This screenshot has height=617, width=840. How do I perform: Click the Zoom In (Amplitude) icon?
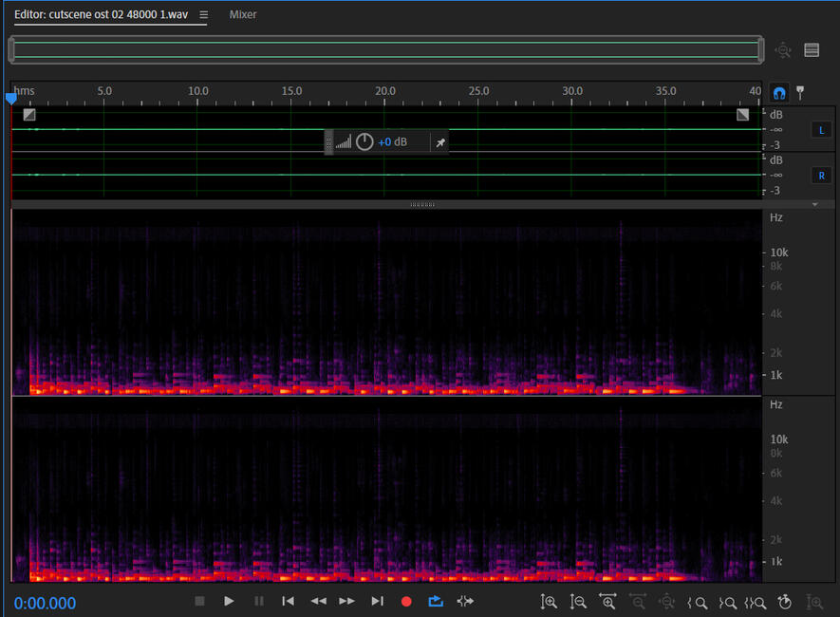point(549,602)
